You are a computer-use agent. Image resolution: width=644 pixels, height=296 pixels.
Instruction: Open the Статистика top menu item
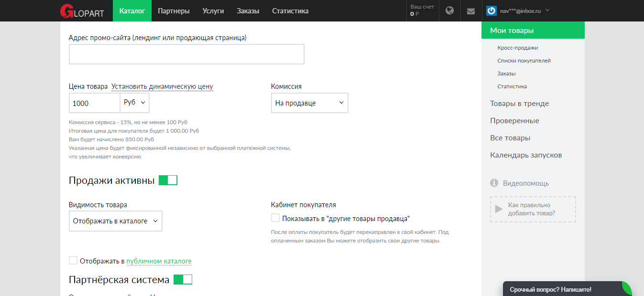click(x=290, y=11)
